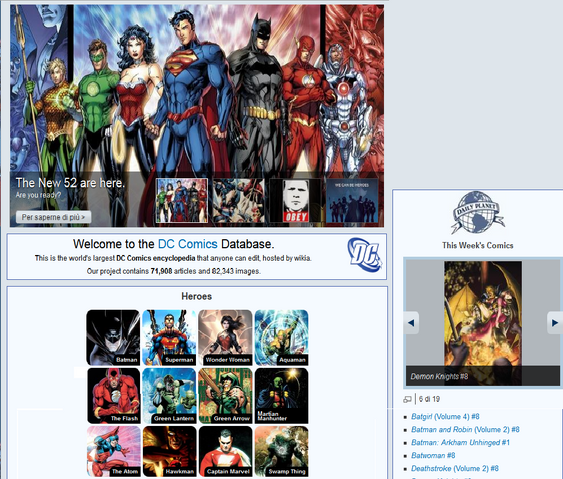563x479 pixels.
Task: Click the Daily Planet globe logo
Action: pyautogui.click(x=478, y=212)
